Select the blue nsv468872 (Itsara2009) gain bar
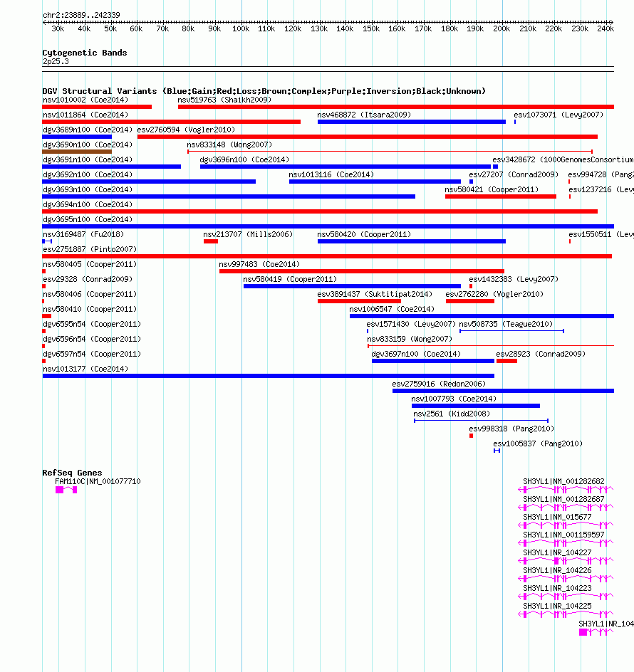 point(411,122)
